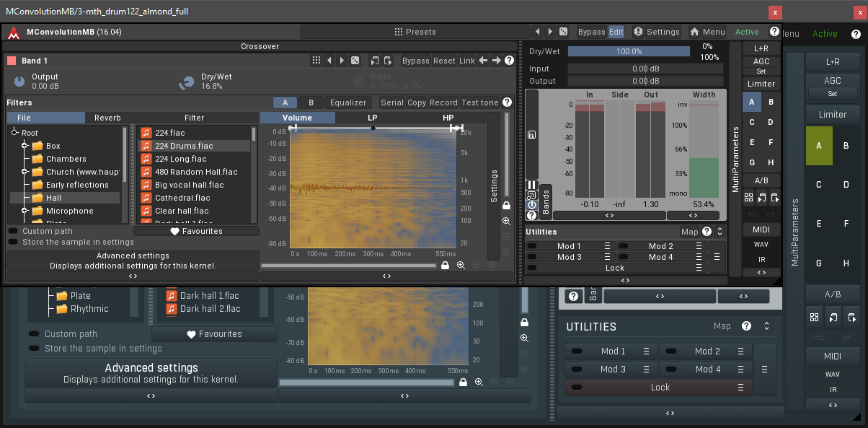This screenshot has width=868, height=428.
Task: Expand the Microphone folder node
Action: point(25,211)
